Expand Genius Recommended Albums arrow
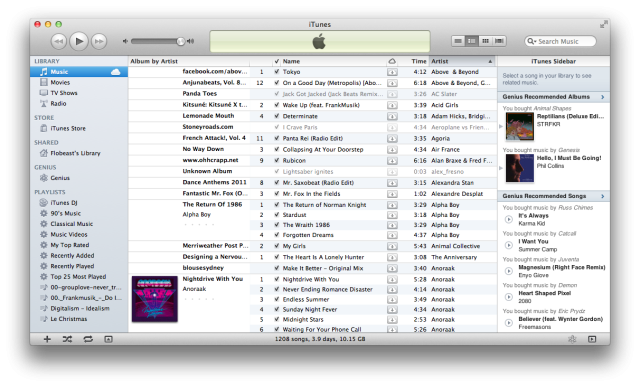The height and width of the screenshot is (387, 640). (x=602, y=97)
